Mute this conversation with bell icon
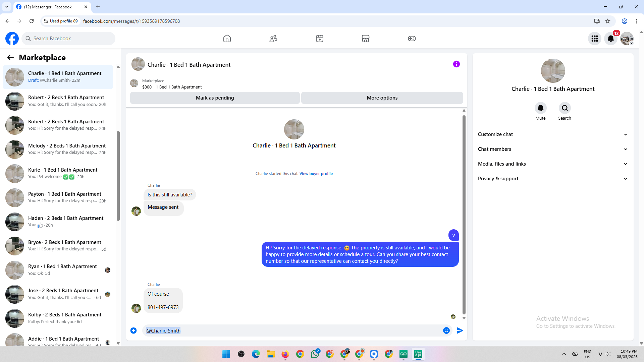This screenshot has height=362, width=644. pyautogui.click(x=540, y=108)
